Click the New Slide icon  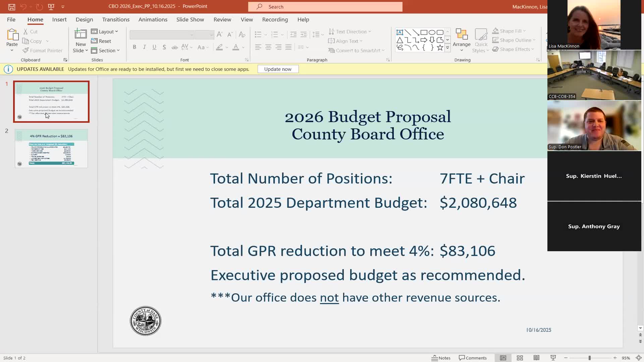click(x=80, y=35)
